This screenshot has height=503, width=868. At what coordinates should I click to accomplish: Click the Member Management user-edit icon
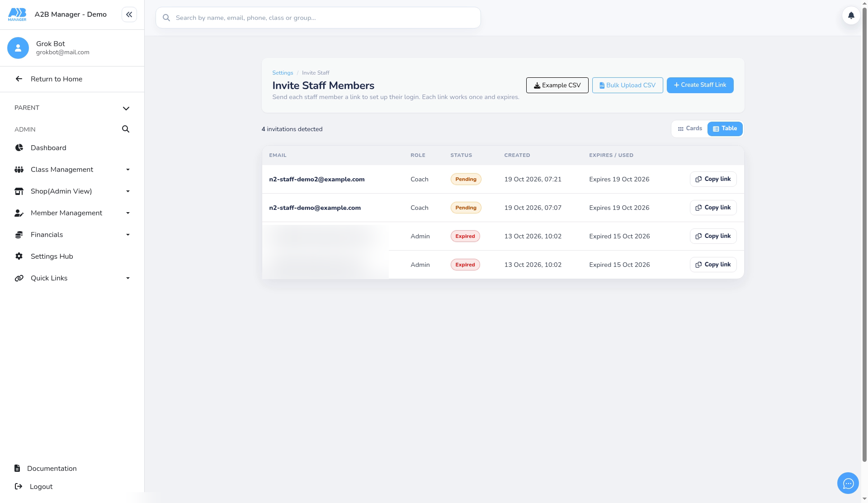coord(19,213)
